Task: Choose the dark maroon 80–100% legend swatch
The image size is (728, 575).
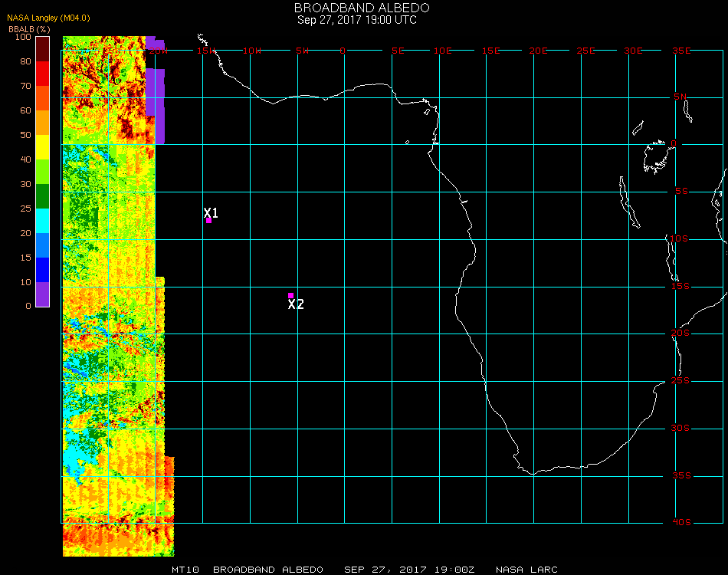Action: tap(43, 48)
